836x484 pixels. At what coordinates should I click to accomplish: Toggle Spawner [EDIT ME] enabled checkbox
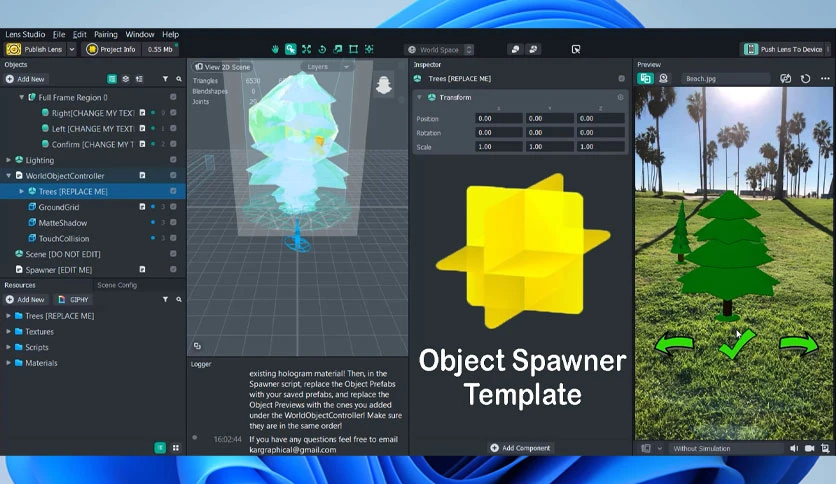[173, 269]
